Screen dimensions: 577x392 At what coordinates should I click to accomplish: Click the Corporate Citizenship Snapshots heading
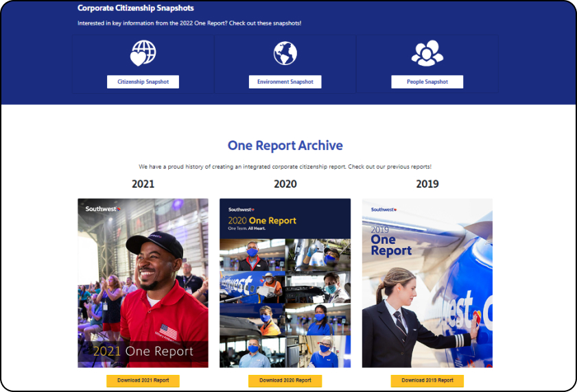pyautogui.click(x=135, y=8)
